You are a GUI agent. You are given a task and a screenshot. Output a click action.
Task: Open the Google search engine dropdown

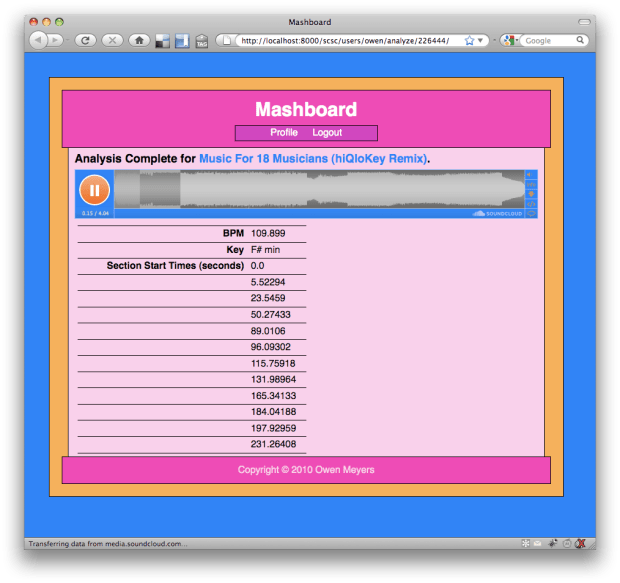[511, 41]
